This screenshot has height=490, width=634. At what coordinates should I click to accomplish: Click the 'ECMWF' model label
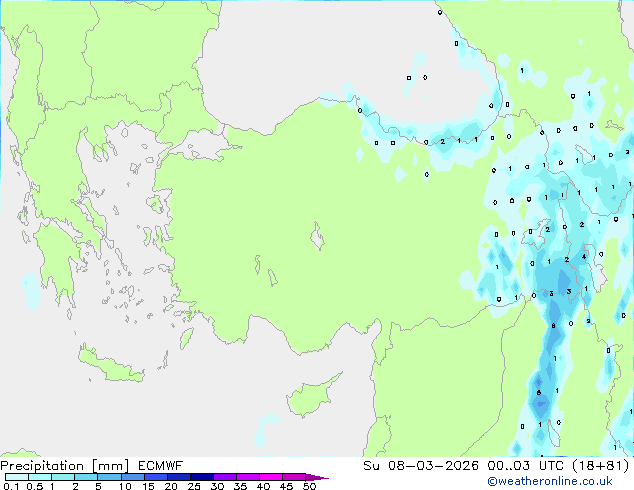pos(161,466)
